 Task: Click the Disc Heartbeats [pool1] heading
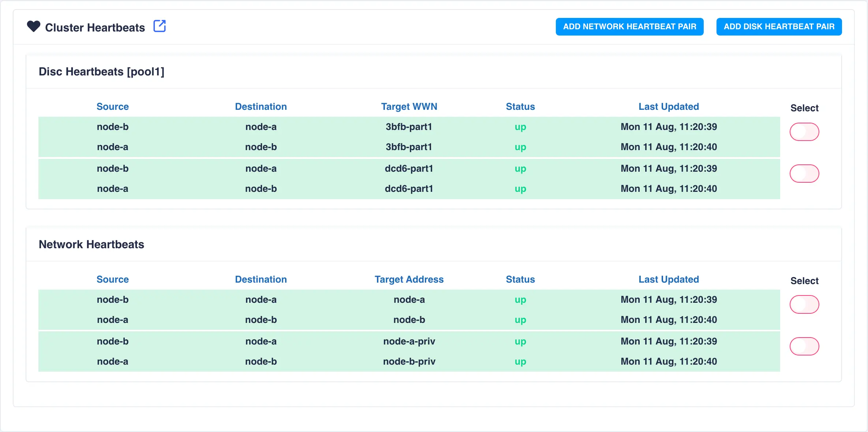[101, 72]
